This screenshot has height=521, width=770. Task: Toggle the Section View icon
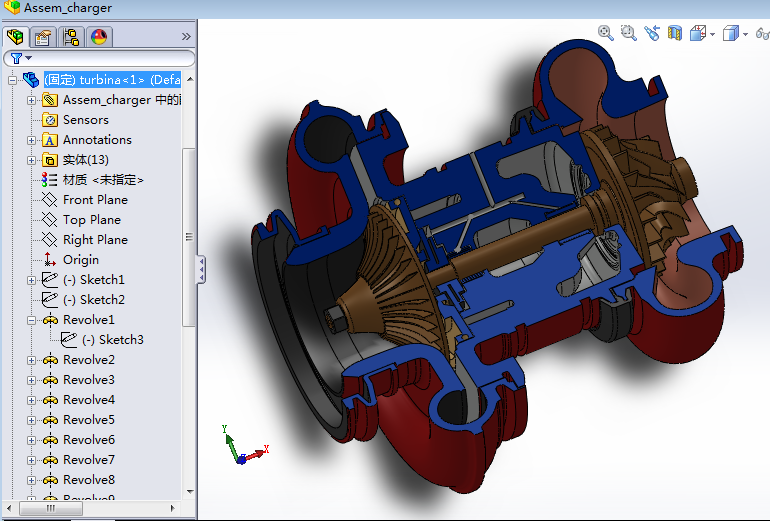point(675,33)
